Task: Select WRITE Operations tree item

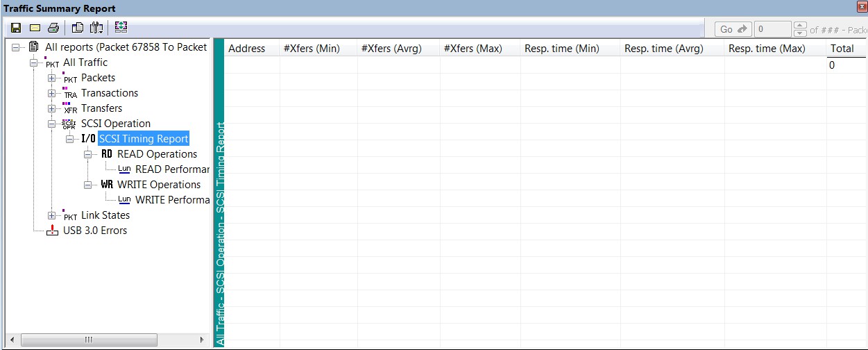Action: pyautogui.click(x=159, y=185)
